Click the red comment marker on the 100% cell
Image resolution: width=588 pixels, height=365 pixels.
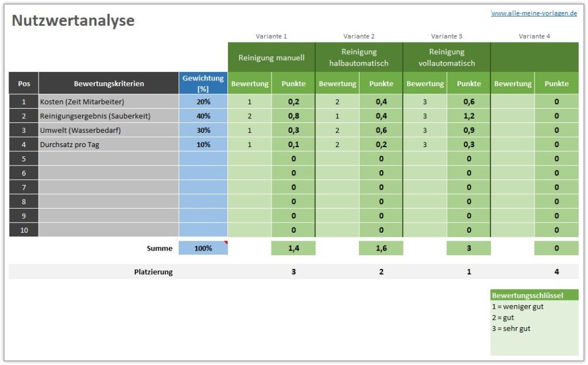pyautogui.click(x=226, y=243)
